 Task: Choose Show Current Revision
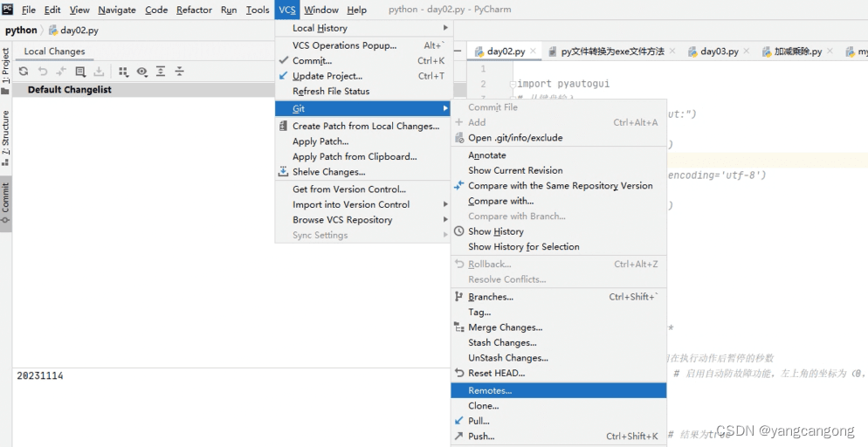(559, 170)
